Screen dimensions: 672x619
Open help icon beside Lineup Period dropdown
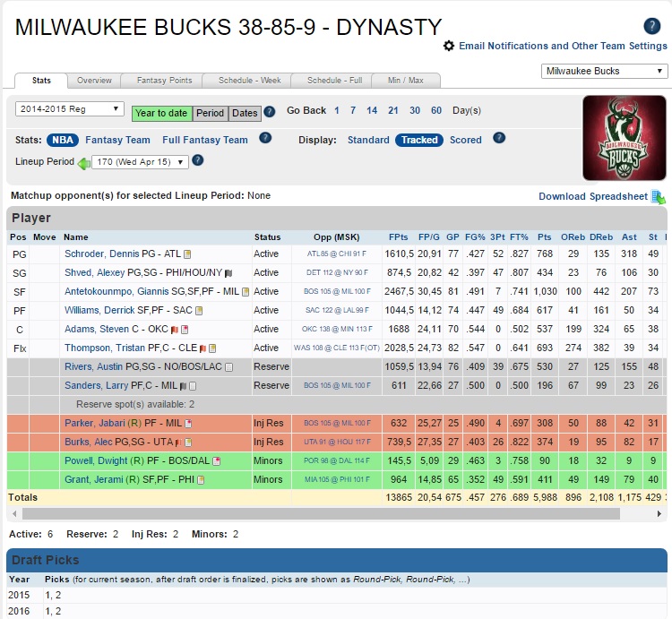pos(198,160)
